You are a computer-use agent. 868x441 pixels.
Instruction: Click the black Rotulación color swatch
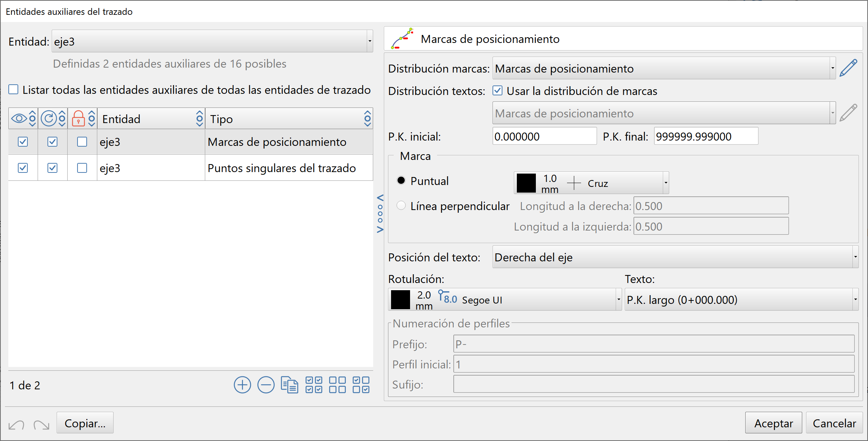coord(401,300)
